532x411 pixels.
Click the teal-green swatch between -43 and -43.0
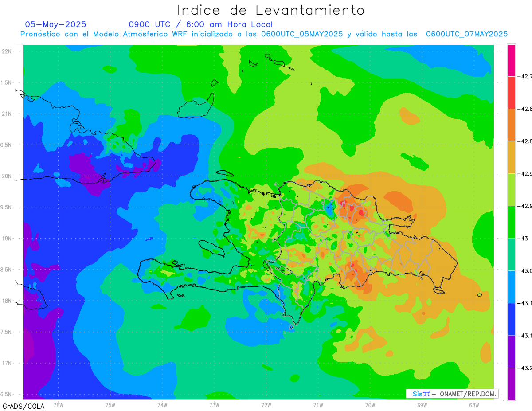511,254
